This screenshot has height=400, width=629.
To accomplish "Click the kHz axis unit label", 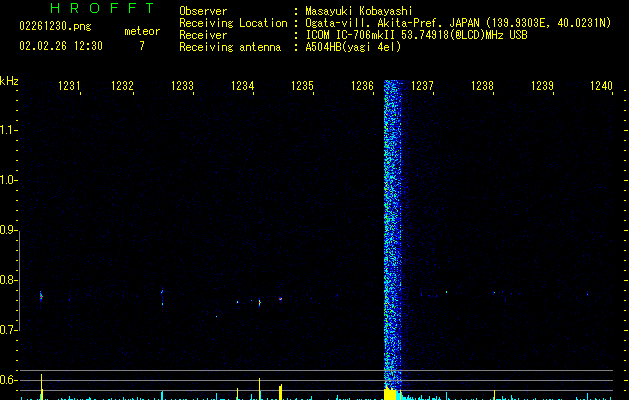I will click(x=9, y=81).
